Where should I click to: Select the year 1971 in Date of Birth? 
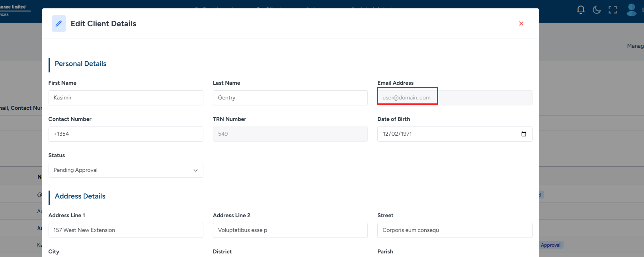406,134
